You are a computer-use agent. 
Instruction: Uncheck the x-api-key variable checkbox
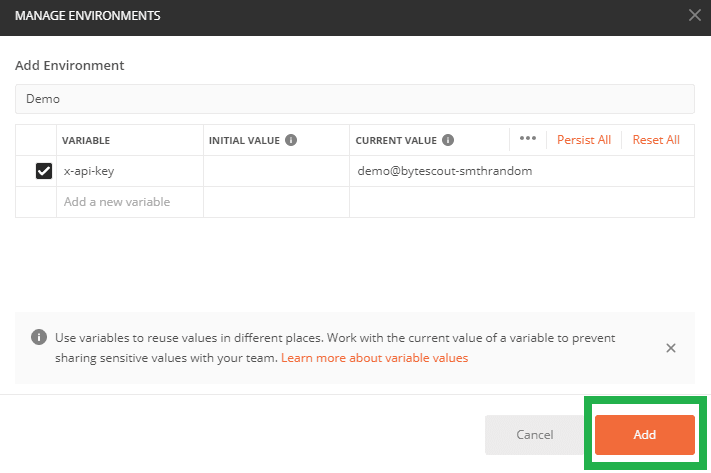click(44, 171)
